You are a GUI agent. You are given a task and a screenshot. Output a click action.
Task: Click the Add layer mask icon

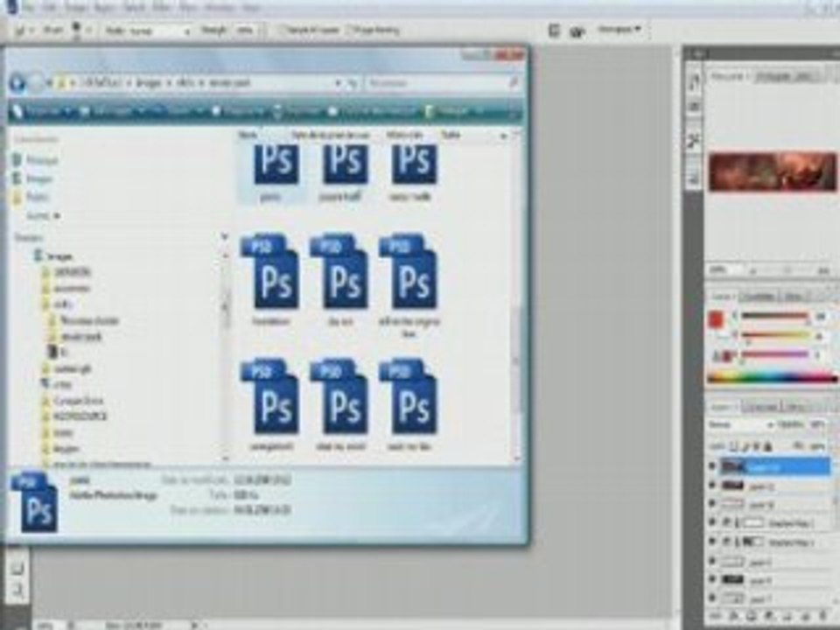click(x=752, y=617)
